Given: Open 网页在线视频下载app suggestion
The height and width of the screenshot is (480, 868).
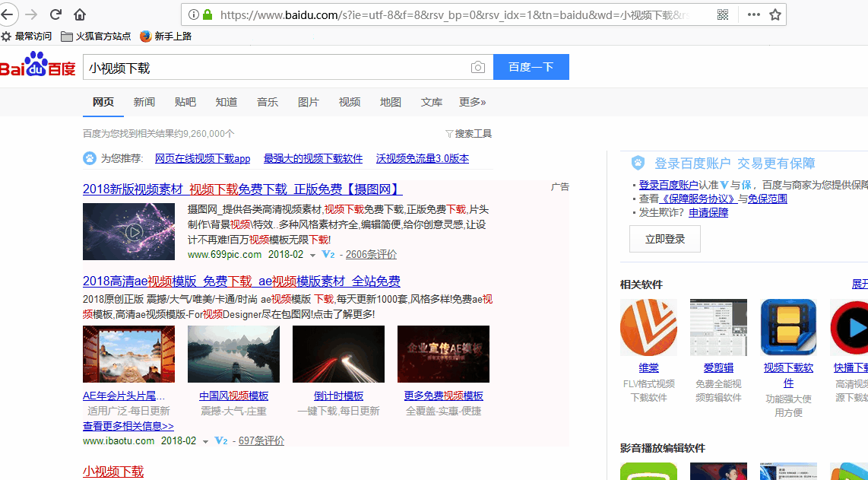Looking at the screenshot, I should tap(203, 158).
